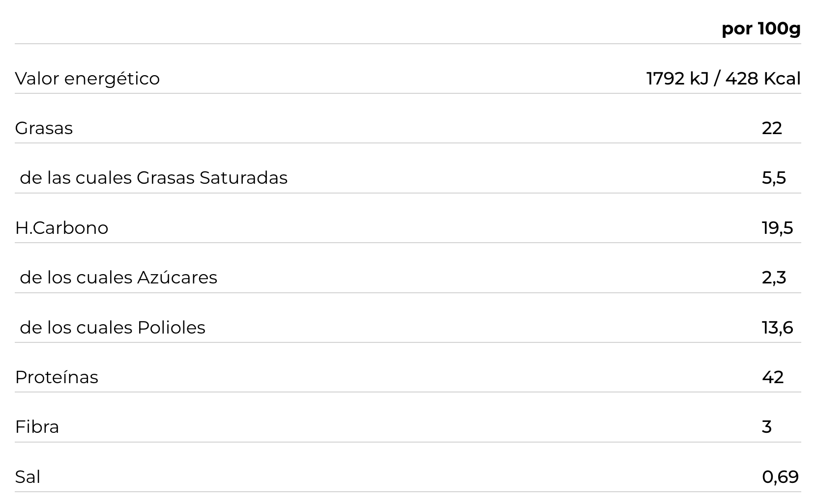
Task: Click the Fibra value "3"
Action: [767, 427]
